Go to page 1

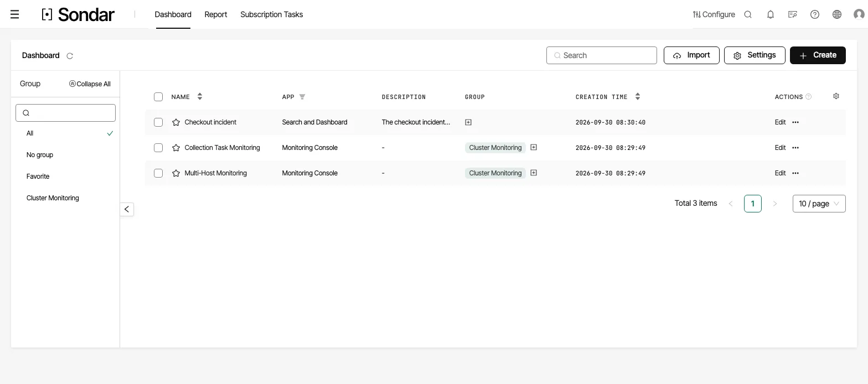(x=753, y=204)
